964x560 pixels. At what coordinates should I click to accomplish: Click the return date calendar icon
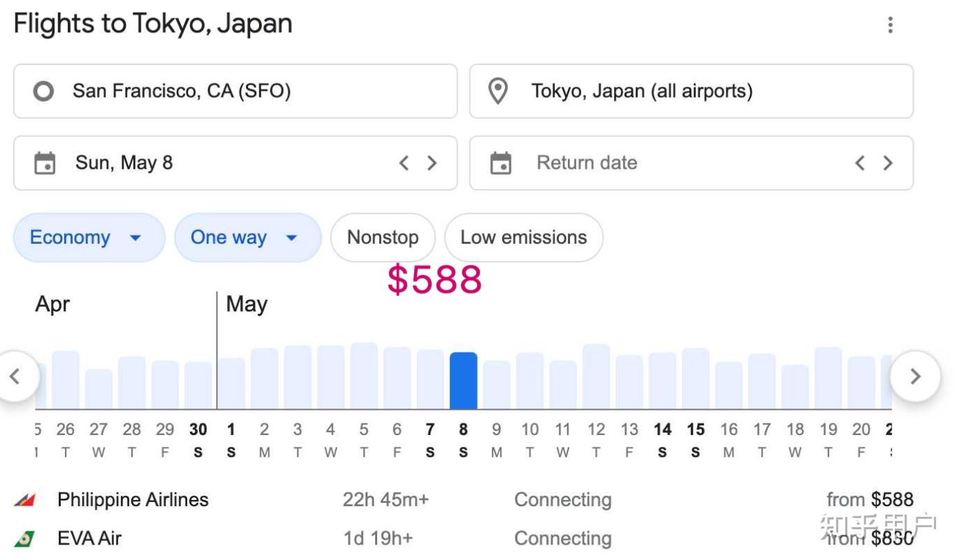[x=500, y=163]
